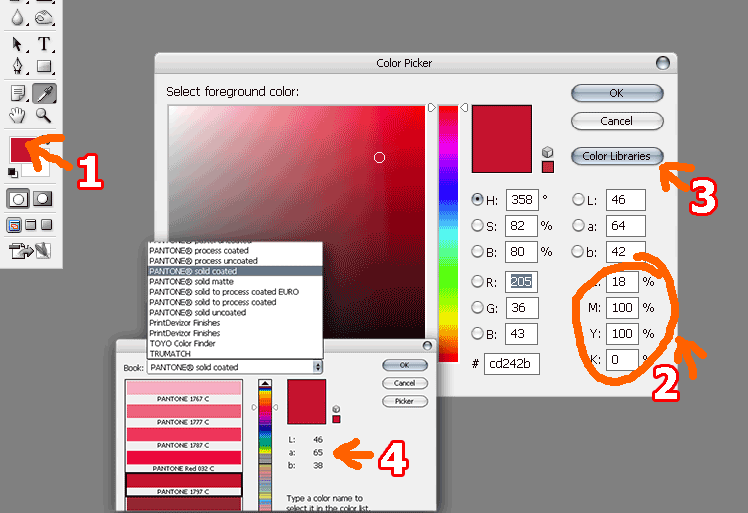Choose TRUMATCH from the book list

click(235, 354)
